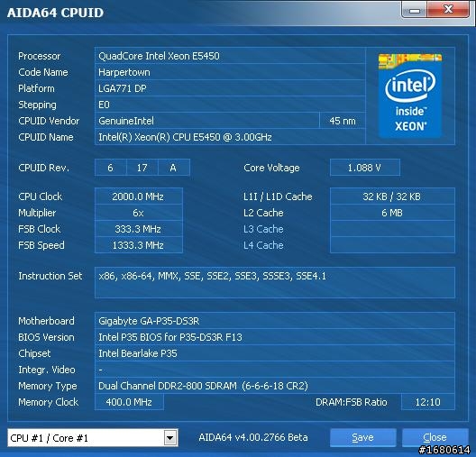Click the AIDA64 CPUID window title
This screenshot has height=457, width=476.
pyautogui.click(x=55, y=13)
